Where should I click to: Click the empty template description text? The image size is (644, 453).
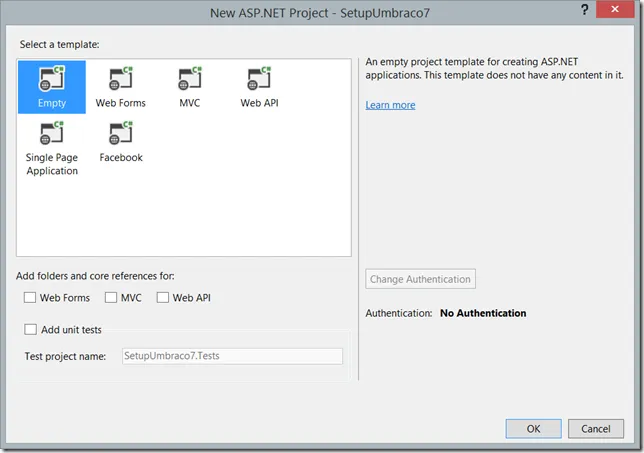pos(494,67)
